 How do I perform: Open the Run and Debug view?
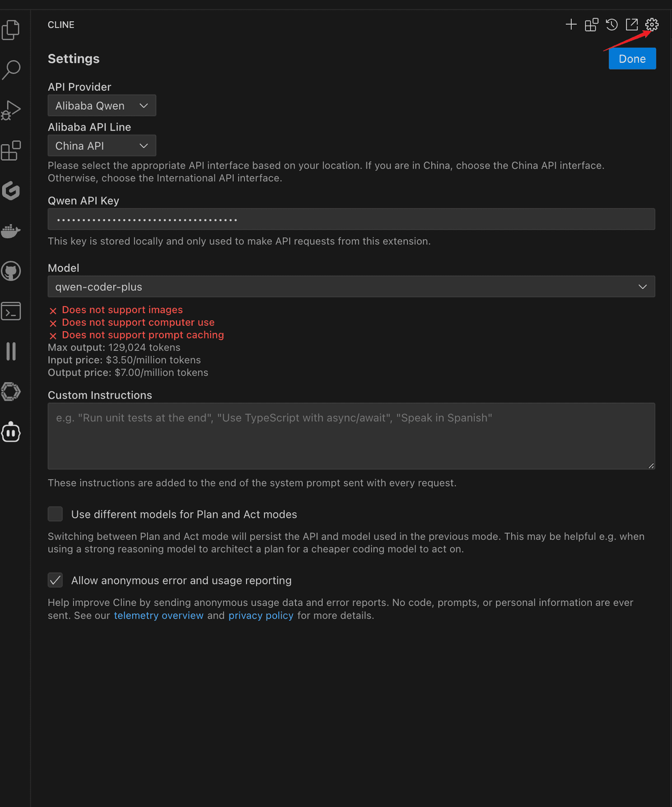(11, 110)
